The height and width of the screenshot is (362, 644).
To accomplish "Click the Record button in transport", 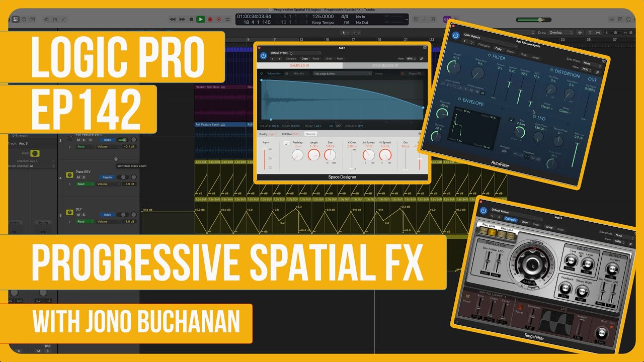I will pyautogui.click(x=210, y=19).
